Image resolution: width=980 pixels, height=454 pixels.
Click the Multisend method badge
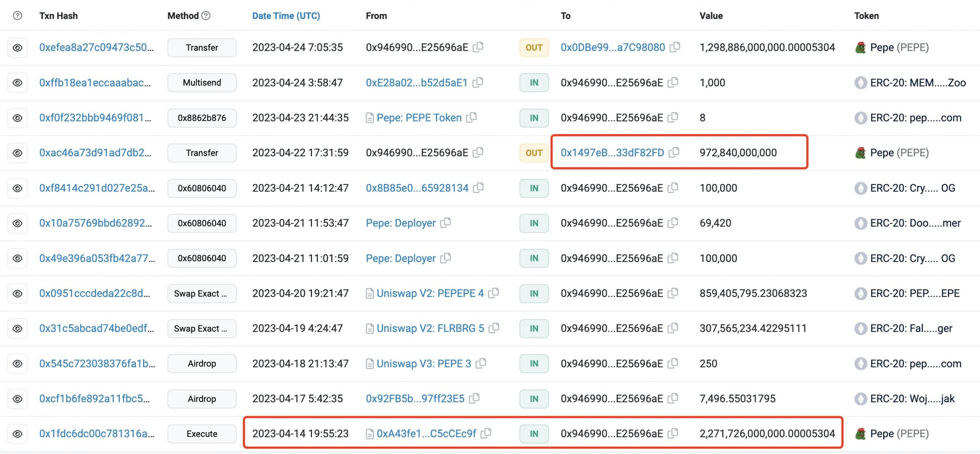202,83
